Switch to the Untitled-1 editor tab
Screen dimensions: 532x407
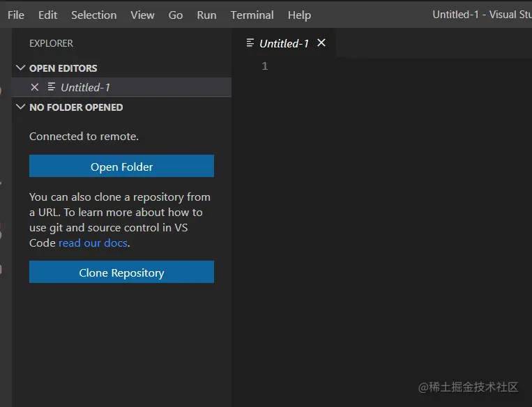pos(284,43)
